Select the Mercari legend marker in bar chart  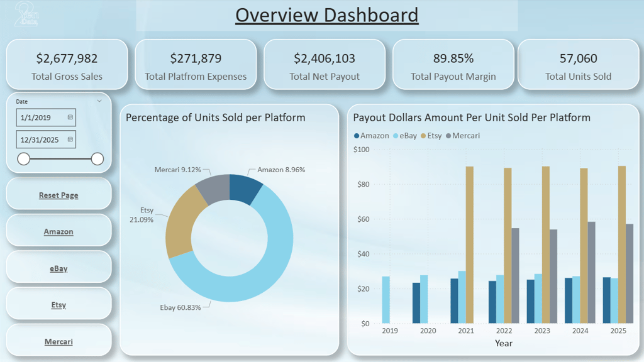pyautogui.click(x=448, y=136)
